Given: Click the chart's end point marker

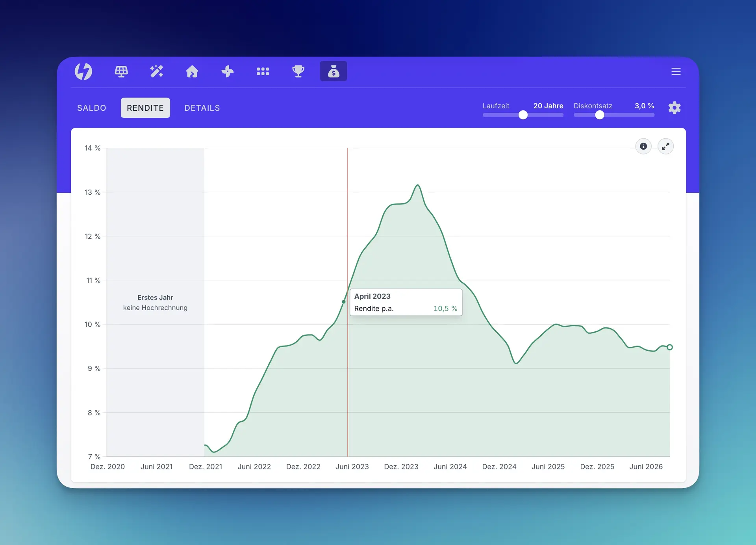Looking at the screenshot, I should [x=670, y=347].
